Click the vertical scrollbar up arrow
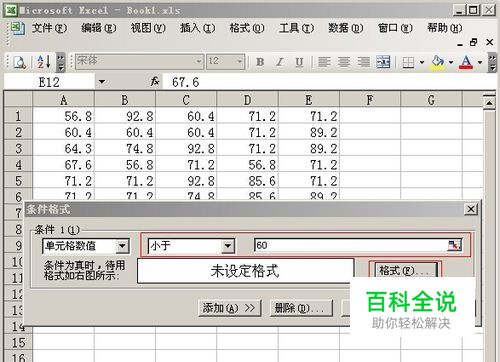The image size is (500, 362). pos(489,103)
